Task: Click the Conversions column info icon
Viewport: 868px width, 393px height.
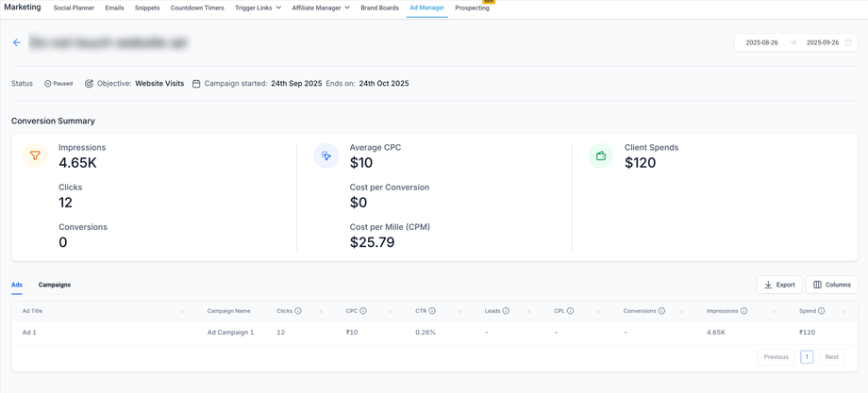Action: (661, 311)
